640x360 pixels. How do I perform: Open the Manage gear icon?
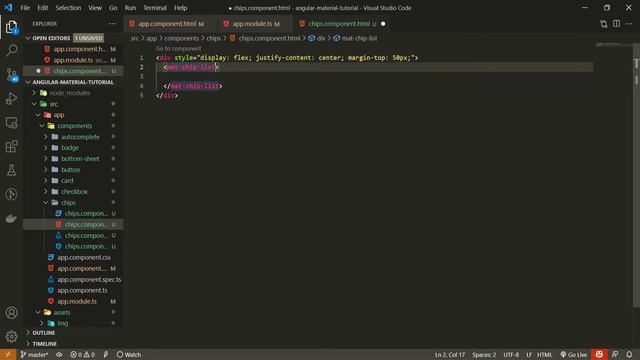pos(11,336)
